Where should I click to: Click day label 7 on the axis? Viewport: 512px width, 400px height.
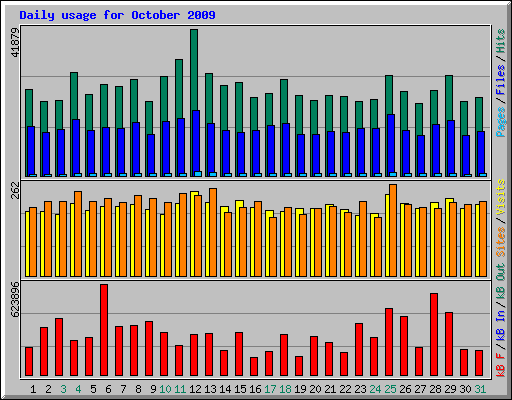pyautogui.click(x=123, y=389)
